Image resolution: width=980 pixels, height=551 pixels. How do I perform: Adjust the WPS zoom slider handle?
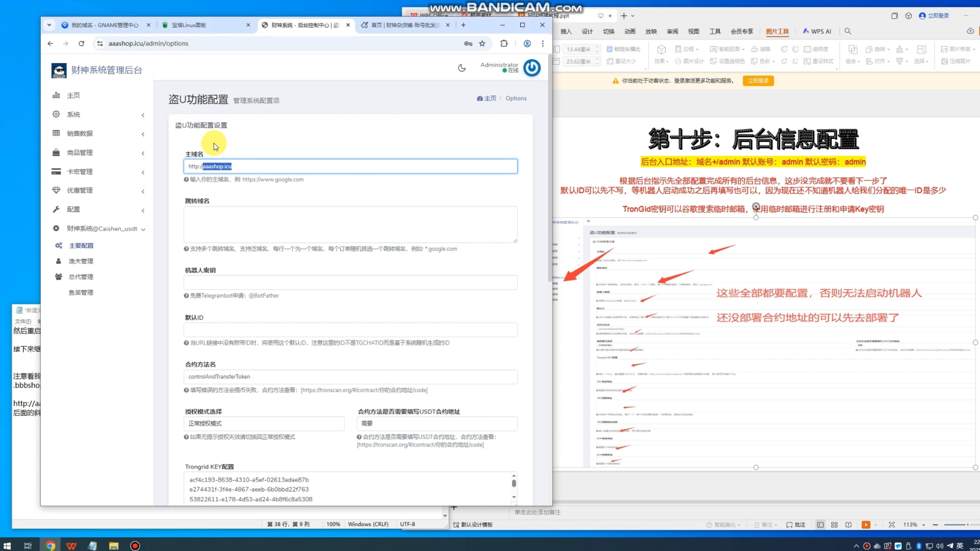coord(967,525)
